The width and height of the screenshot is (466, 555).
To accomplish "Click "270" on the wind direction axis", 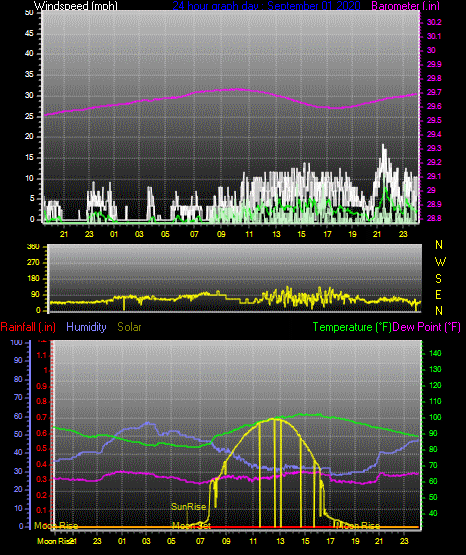I will click(x=33, y=263).
